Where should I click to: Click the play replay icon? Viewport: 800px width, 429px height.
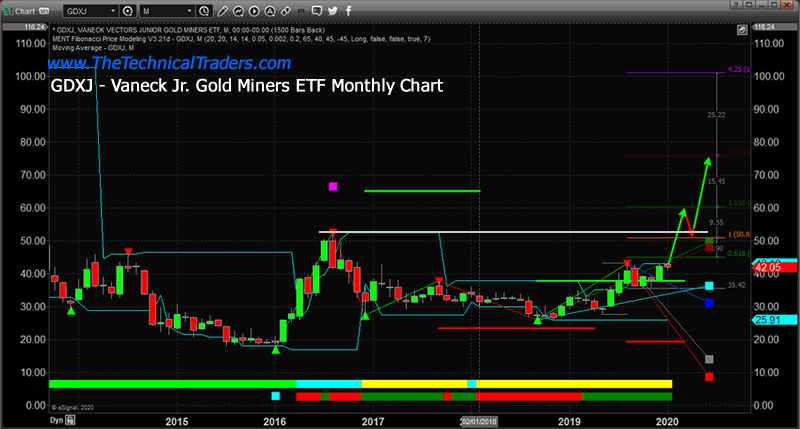tap(254, 11)
